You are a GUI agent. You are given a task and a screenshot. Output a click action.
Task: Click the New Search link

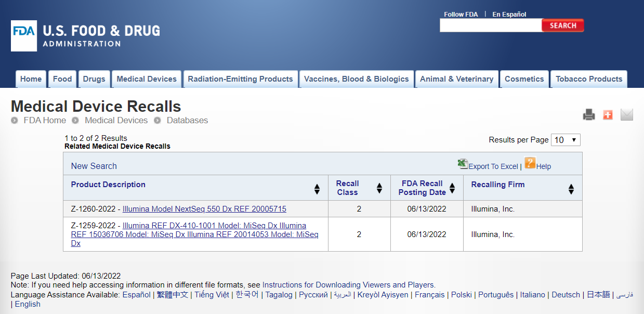coord(94,166)
